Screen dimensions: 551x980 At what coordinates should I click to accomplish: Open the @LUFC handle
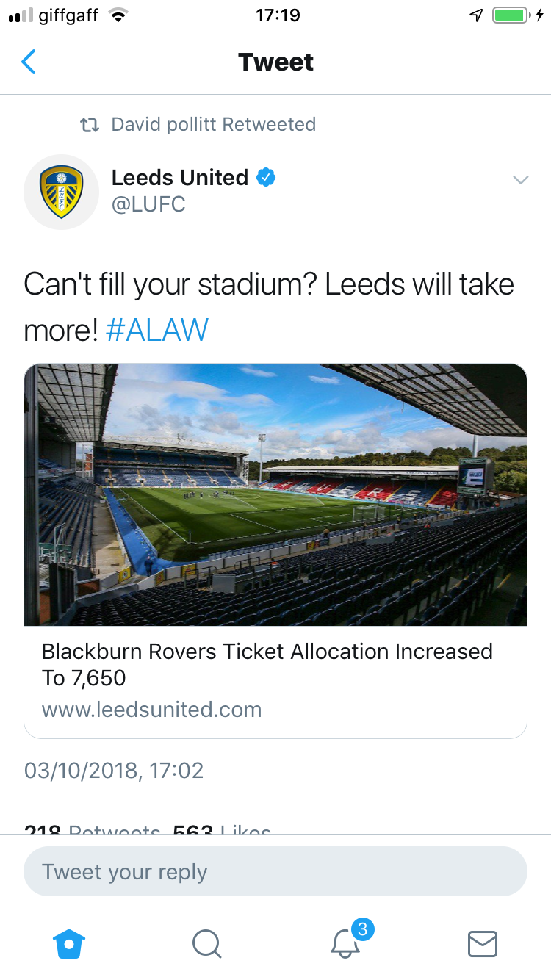pyautogui.click(x=148, y=204)
